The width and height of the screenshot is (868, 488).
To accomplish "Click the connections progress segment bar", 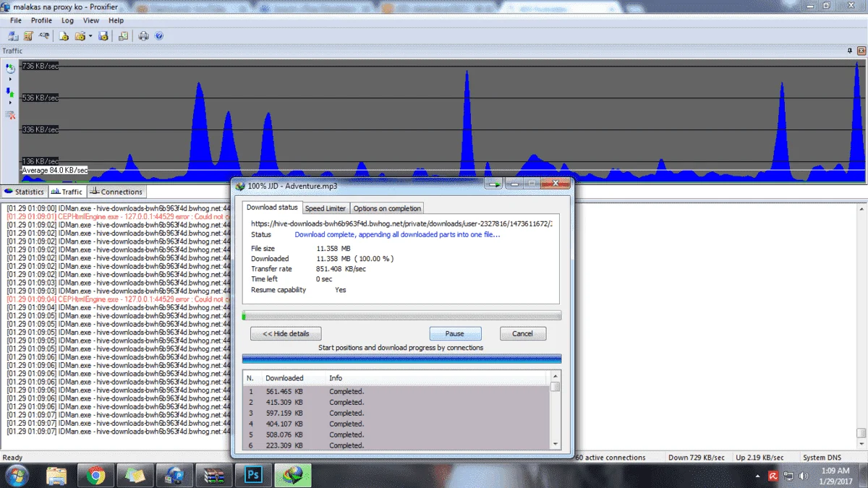I will pos(401,359).
